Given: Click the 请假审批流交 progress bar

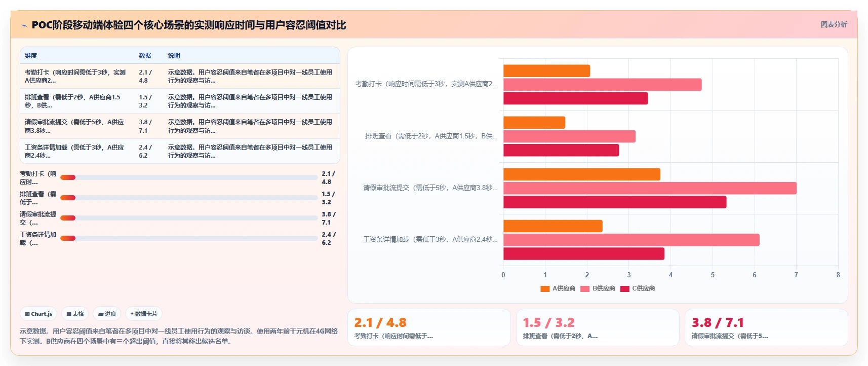Looking at the screenshot, I should [189, 218].
